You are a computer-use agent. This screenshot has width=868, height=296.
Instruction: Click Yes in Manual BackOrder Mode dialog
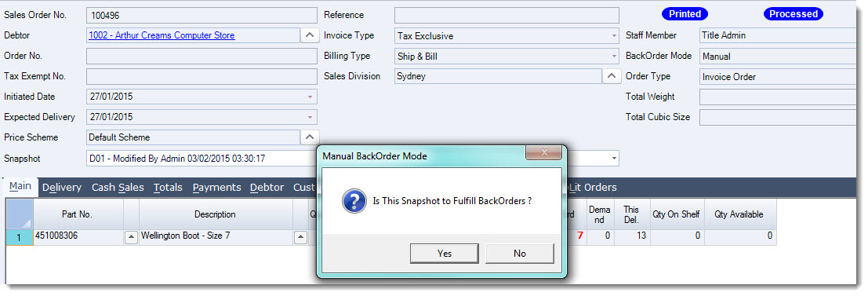(445, 254)
